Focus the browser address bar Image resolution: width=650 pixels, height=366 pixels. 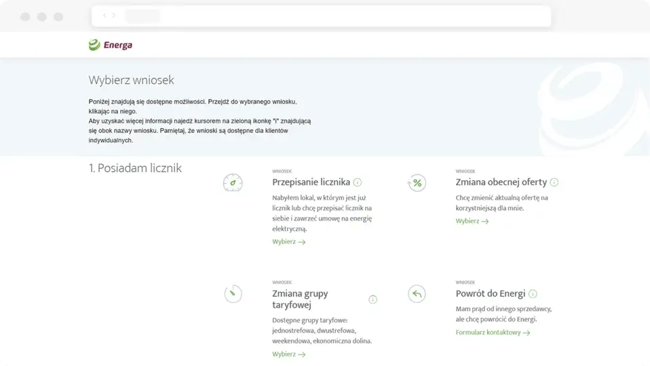321,16
